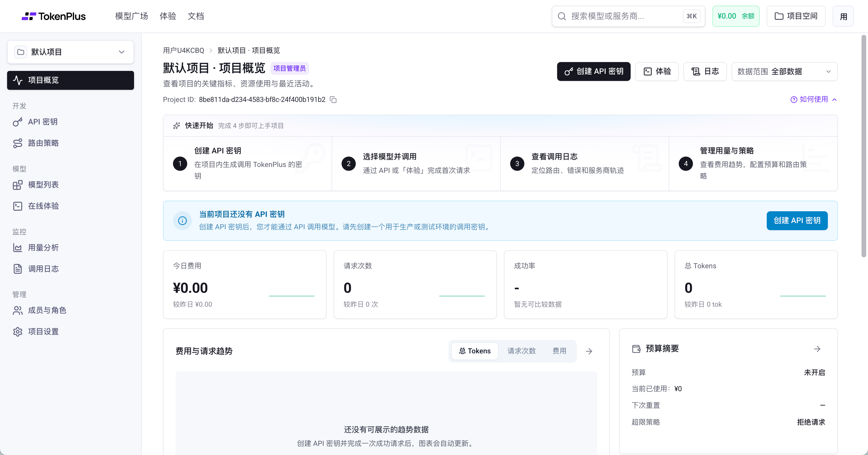Image resolution: width=868 pixels, height=455 pixels.
Task: Click the 请求次数 card's 较昨日 0 次 text
Action: click(x=360, y=304)
